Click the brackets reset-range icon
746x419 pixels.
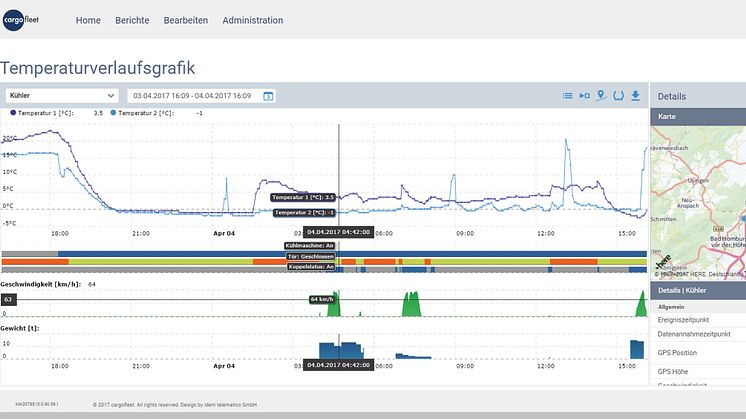(618, 96)
